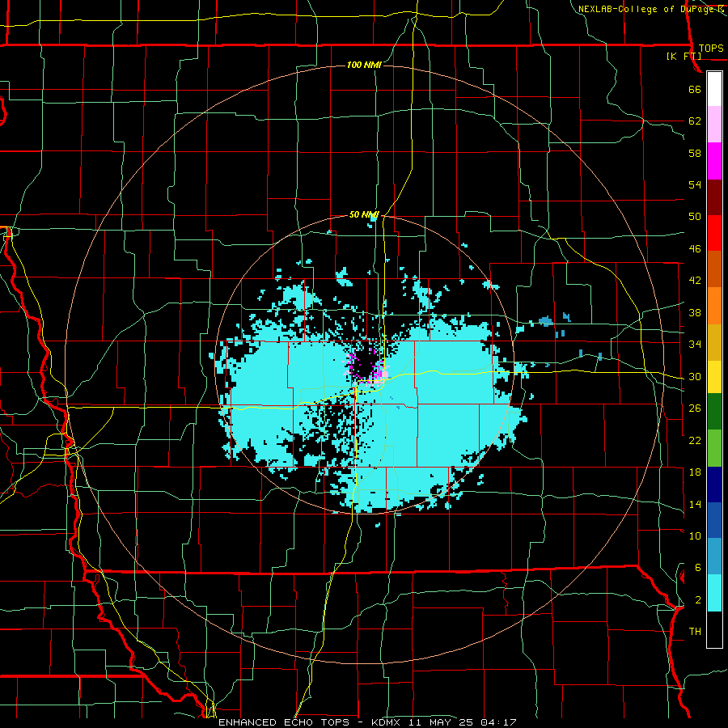Click the legend value '26'
The image size is (728, 728).
(695, 408)
